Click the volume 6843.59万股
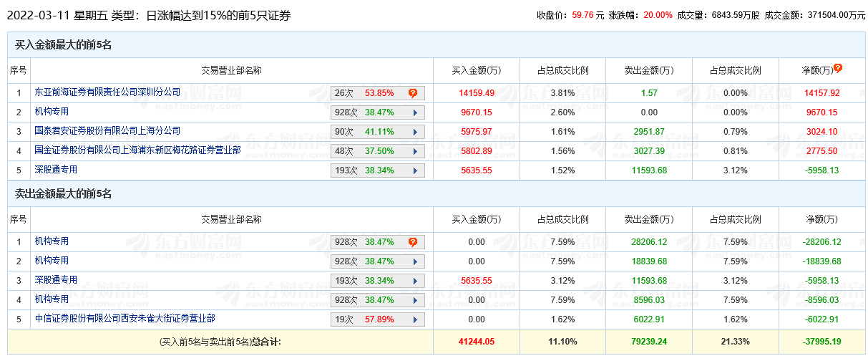Screen dimensions: 868x356 click(736, 14)
